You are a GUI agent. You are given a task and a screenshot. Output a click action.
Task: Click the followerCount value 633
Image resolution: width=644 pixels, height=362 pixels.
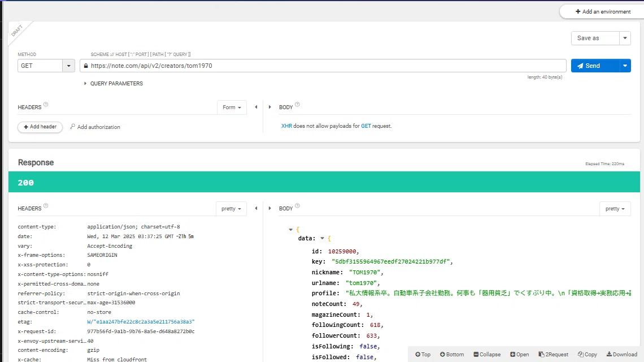(372, 335)
